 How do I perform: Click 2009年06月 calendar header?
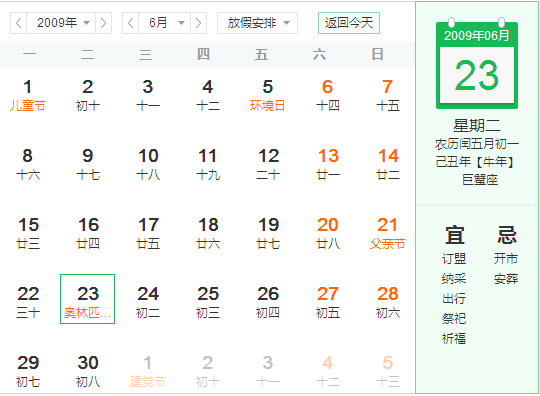point(477,35)
